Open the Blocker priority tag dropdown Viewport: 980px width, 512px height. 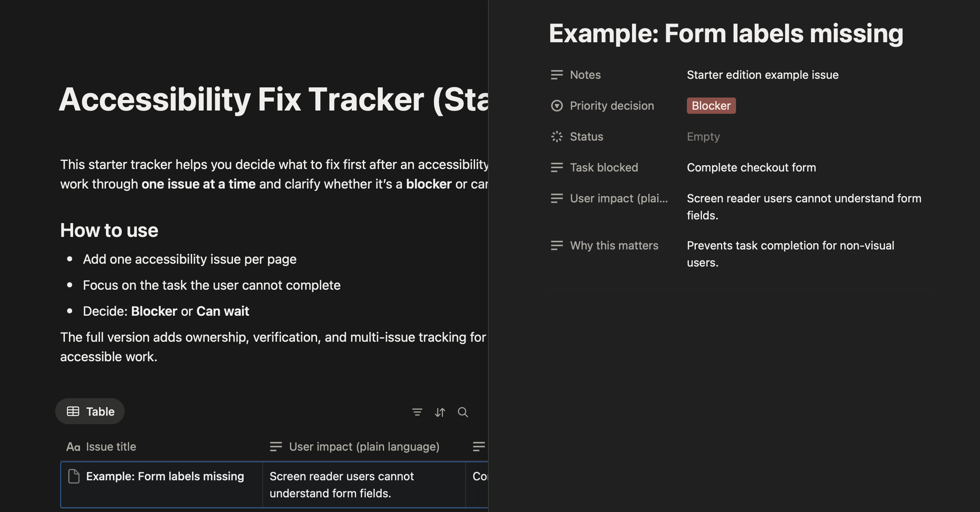point(711,106)
